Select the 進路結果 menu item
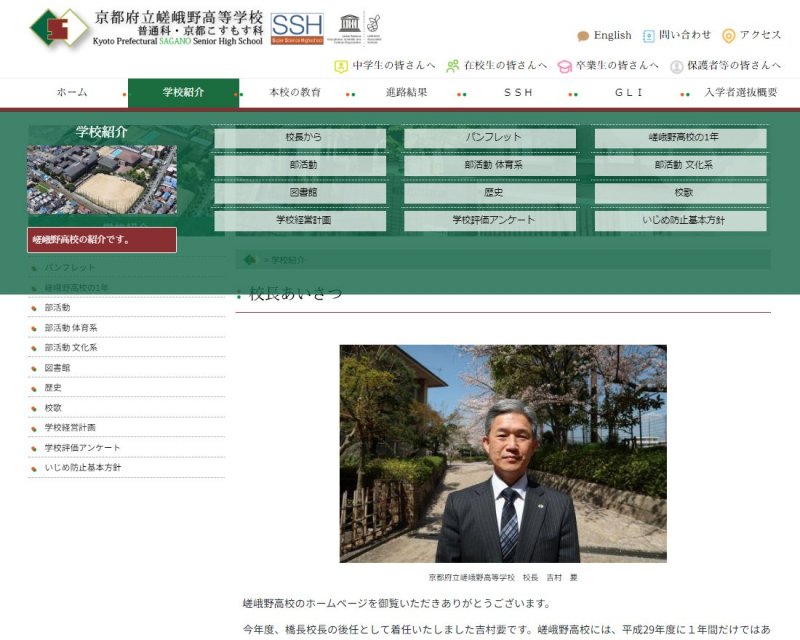The width and height of the screenshot is (800, 640). (x=406, y=92)
